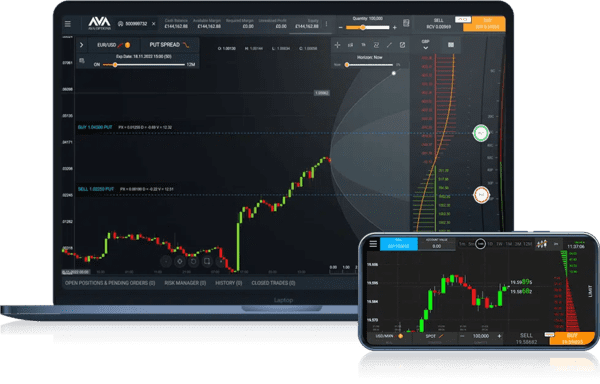Open the indicators icon in chart toolbar

click(x=350, y=45)
